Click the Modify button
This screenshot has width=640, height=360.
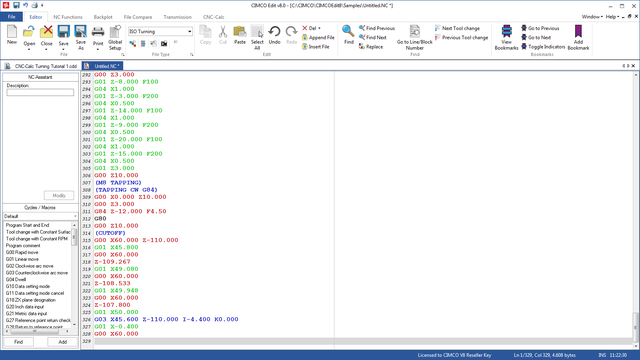59,196
